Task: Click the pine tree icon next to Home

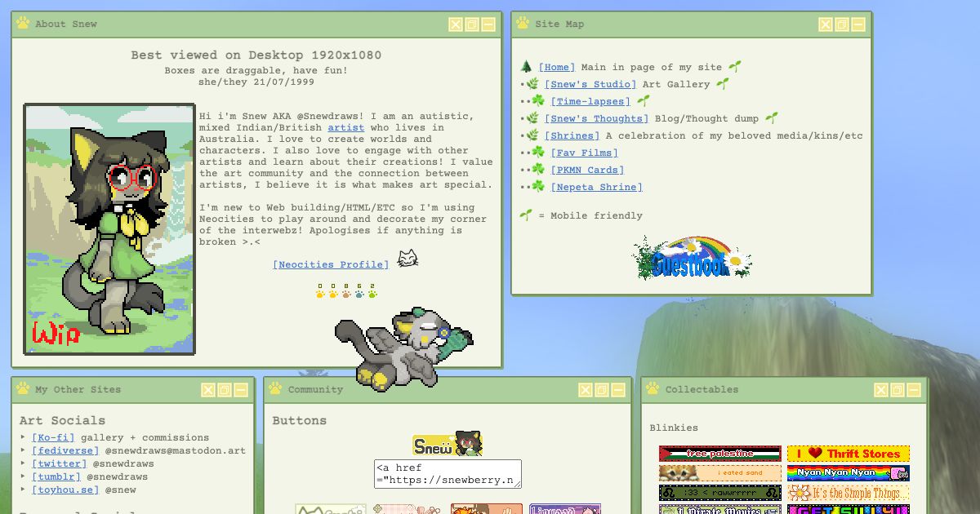Action: pos(525,67)
